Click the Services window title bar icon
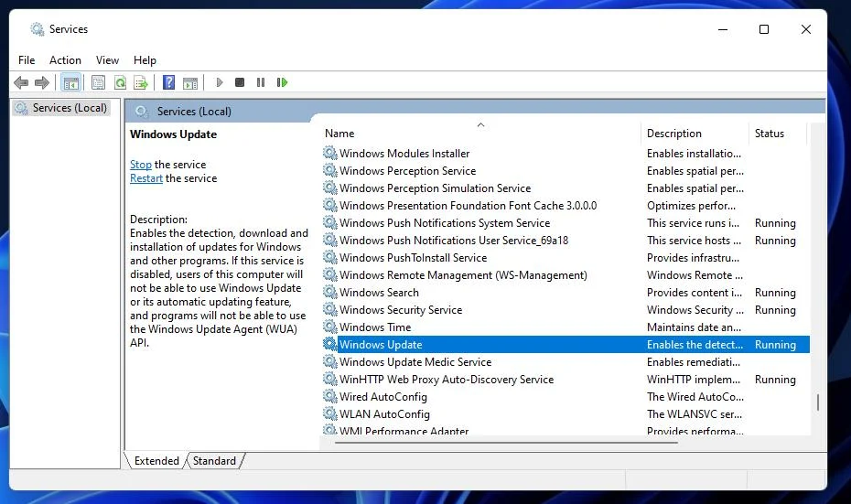This screenshot has width=851, height=504. coord(37,29)
